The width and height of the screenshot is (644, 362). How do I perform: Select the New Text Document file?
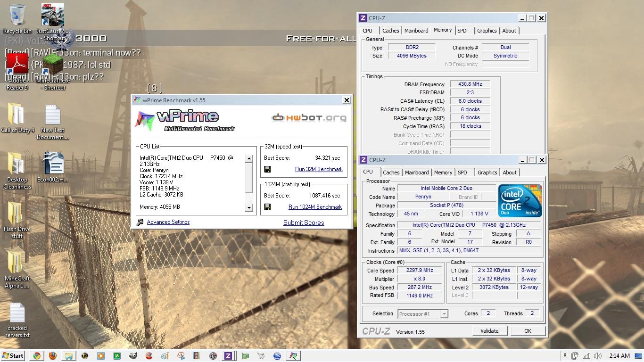pyautogui.click(x=53, y=122)
